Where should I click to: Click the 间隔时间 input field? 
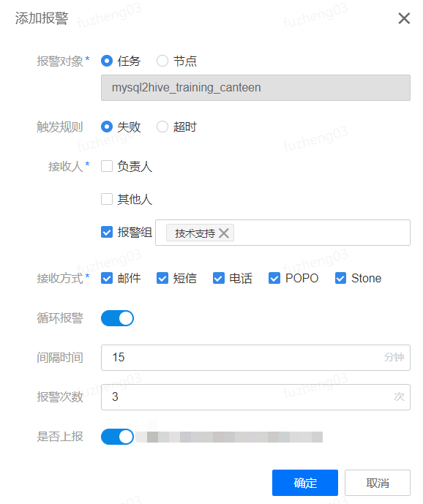255,358
